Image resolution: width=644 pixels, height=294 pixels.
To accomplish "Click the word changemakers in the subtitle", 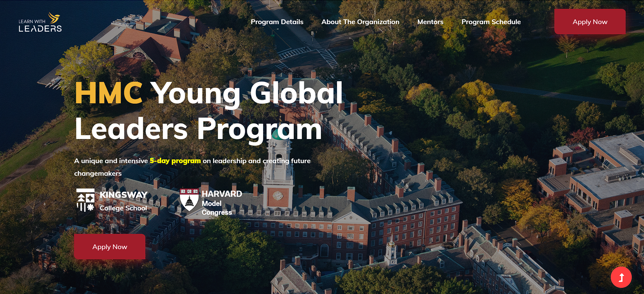I will tap(98, 173).
